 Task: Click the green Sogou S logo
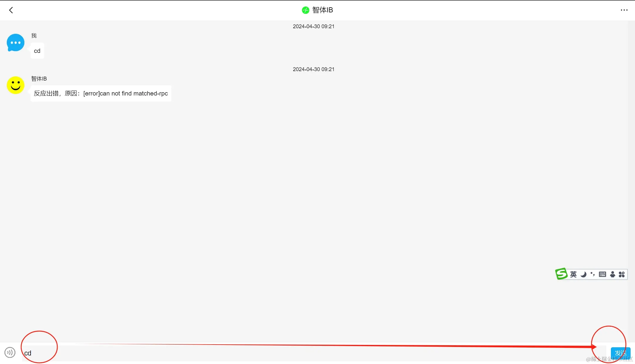[x=561, y=274]
